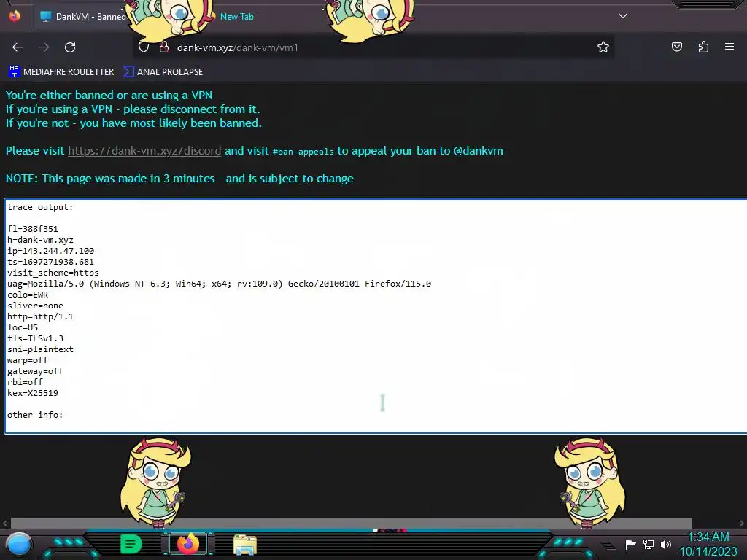The width and height of the screenshot is (747, 560).
Task: Open the Action Center flag icon
Action: [630, 544]
